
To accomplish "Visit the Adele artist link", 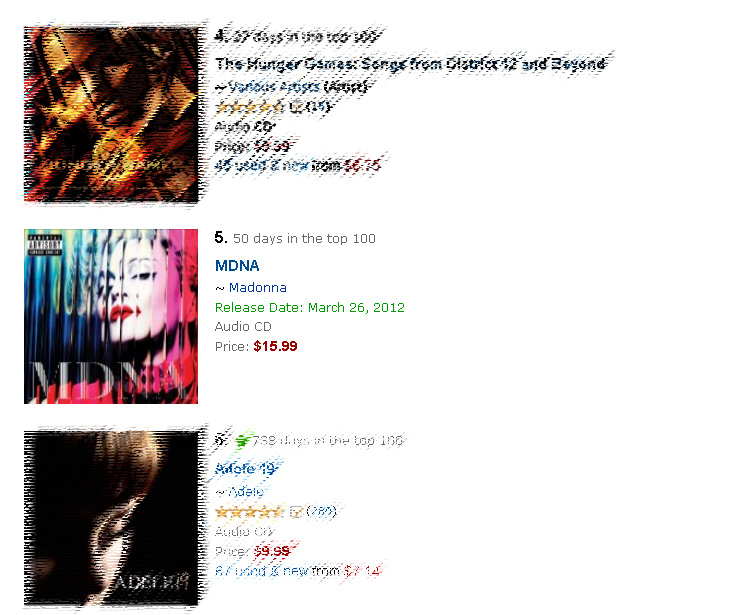I will click(x=246, y=492).
